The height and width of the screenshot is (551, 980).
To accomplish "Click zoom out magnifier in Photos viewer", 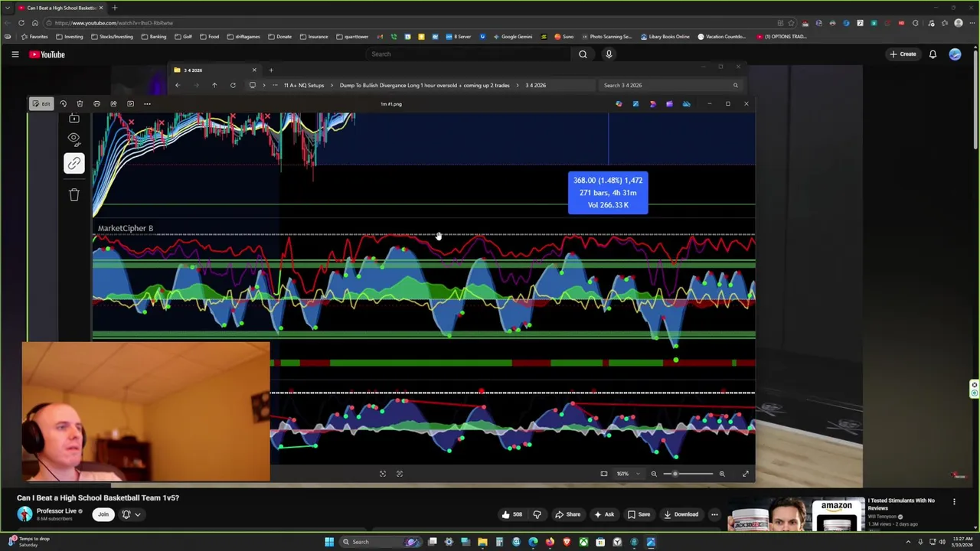I will pyautogui.click(x=654, y=474).
